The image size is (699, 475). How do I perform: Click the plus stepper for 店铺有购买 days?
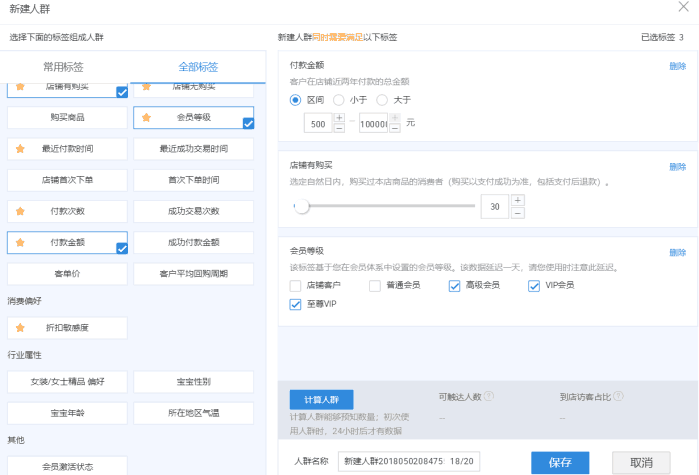click(517, 200)
